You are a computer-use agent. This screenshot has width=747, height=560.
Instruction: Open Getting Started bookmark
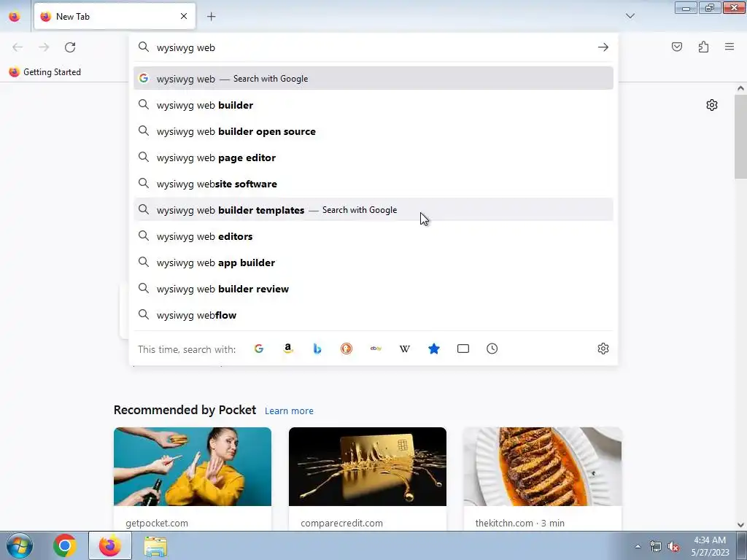[45, 72]
